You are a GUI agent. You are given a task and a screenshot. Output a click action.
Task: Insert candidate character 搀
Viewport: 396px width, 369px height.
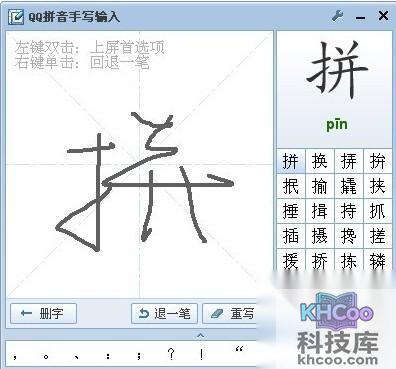349,236
